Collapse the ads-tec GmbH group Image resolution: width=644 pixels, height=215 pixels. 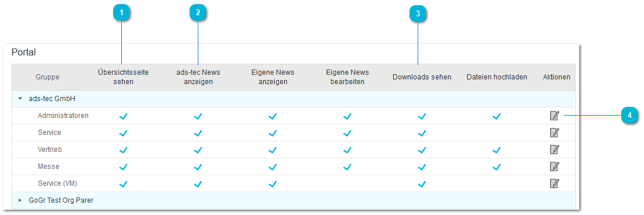[x=20, y=99]
